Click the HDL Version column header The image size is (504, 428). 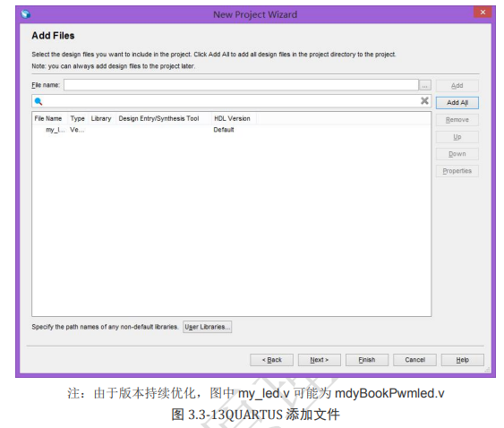point(233,119)
